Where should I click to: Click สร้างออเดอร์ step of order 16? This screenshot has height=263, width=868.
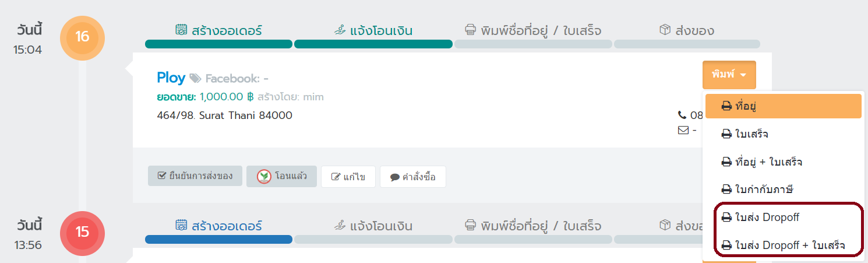(x=218, y=31)
